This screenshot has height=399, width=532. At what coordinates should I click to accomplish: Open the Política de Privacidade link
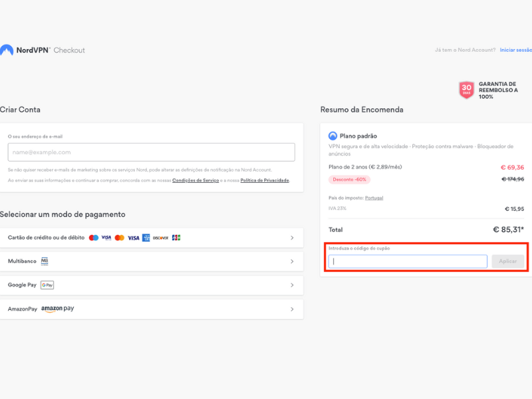click(265, 180)
